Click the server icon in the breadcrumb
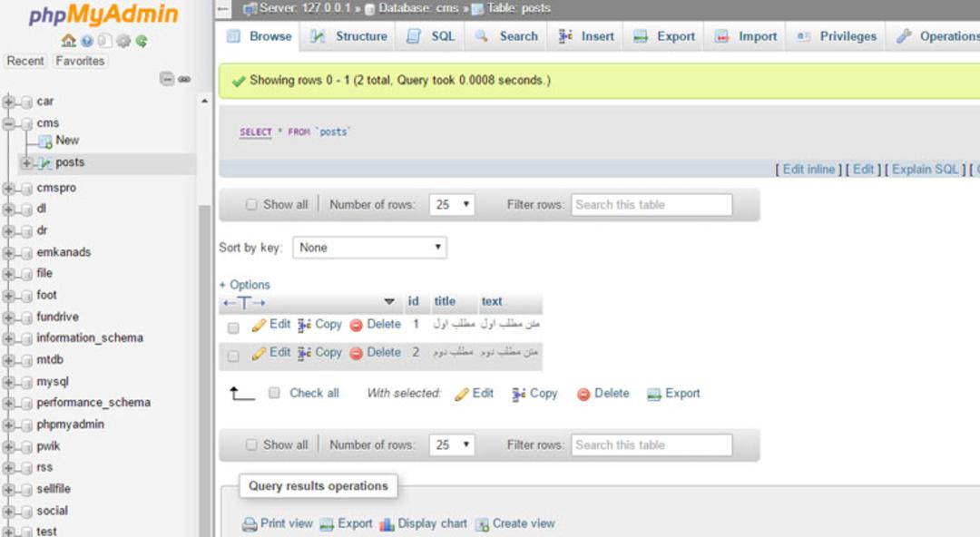The height and width of the screenshot is (537, 980). tap(250, 9)
